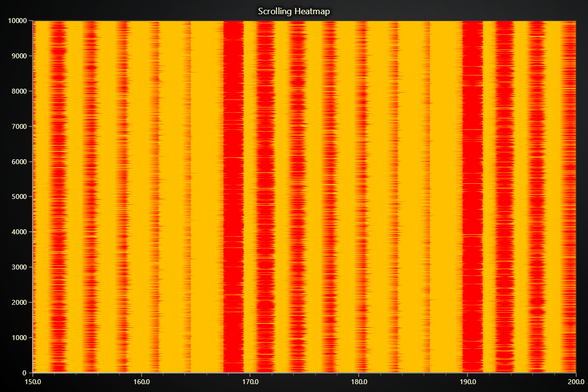
Task: Click the 7000 Y-axis tick label
Action: pos(19,126)
